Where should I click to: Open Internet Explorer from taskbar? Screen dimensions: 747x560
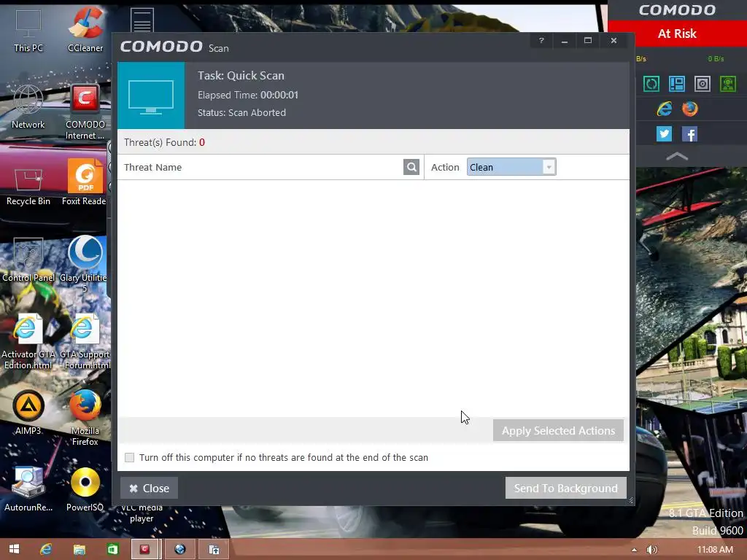[46, 550]
